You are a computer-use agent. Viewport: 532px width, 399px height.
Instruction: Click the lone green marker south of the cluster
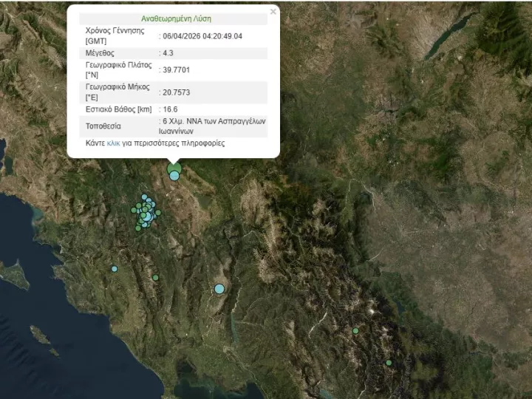[x=155, y=277]
